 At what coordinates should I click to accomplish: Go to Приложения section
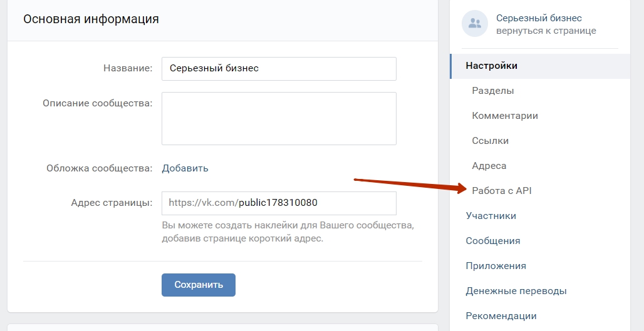click(x=496, y=266)
